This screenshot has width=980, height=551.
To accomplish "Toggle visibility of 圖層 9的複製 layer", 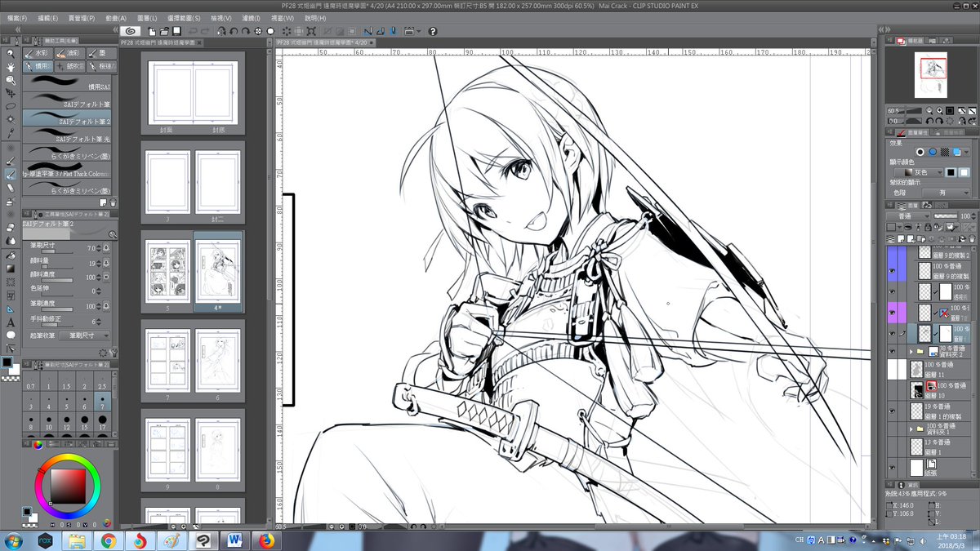I will click(892, 270).
